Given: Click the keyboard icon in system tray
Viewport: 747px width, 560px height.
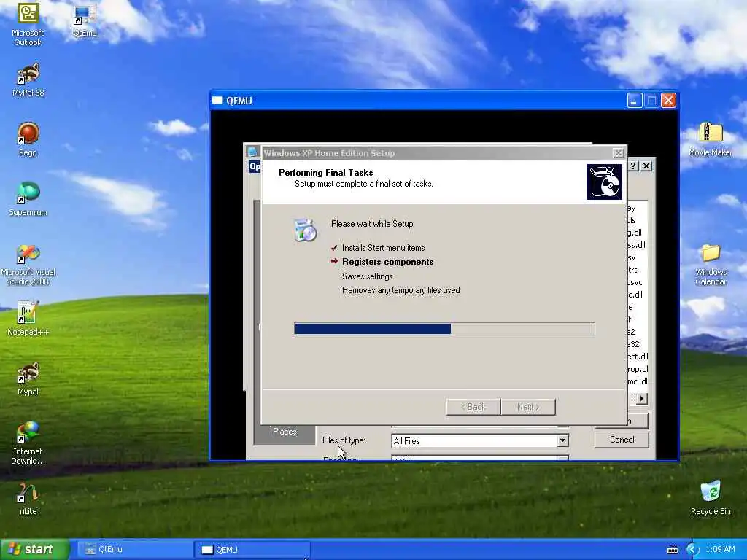Looking at the screenshot, I should click(x=673, y=550).
